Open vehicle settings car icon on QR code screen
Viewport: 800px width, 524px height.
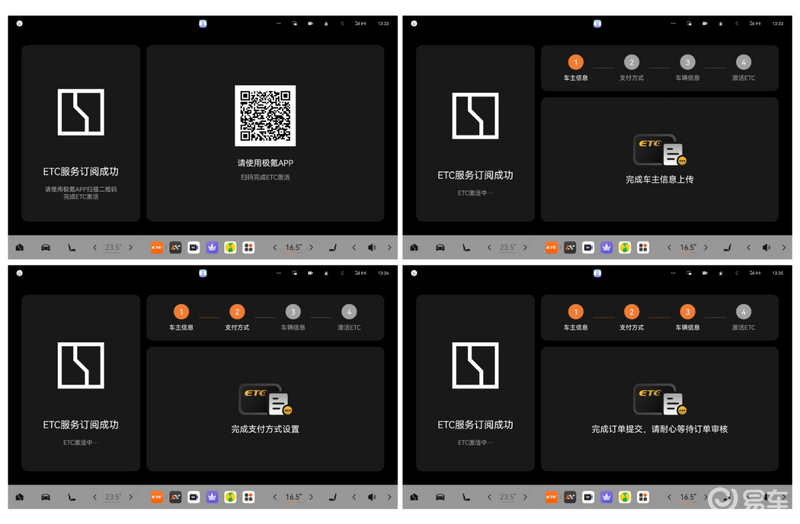[45, 247]
